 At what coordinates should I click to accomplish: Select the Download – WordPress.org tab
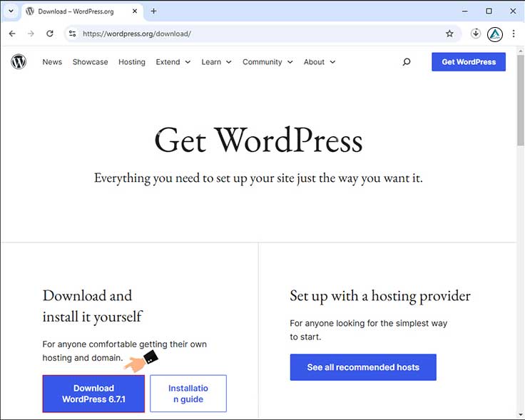82,11
